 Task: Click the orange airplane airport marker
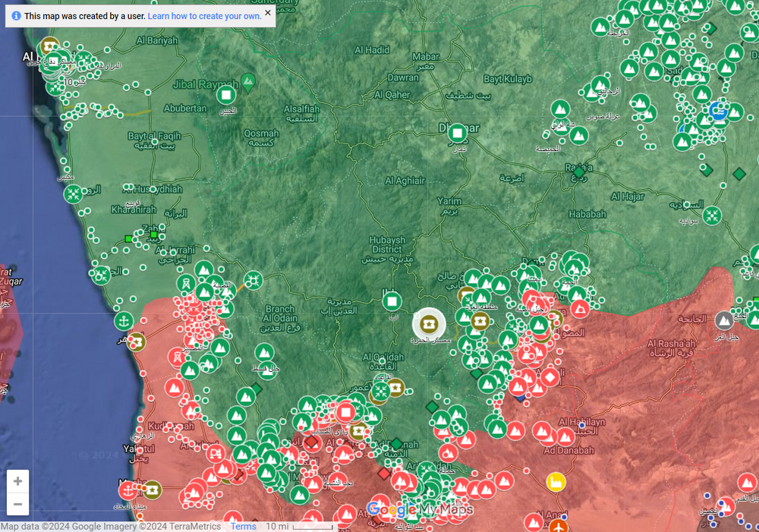pos(559,526)
